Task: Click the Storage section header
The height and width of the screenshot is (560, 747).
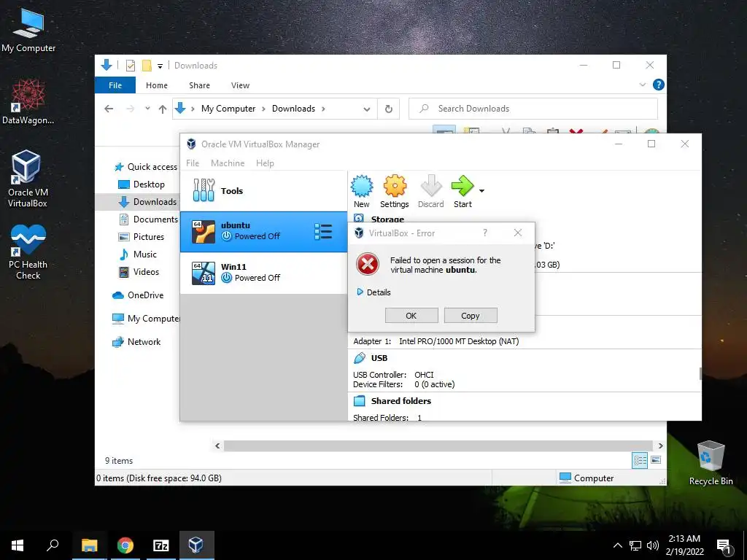Action: 387,219
